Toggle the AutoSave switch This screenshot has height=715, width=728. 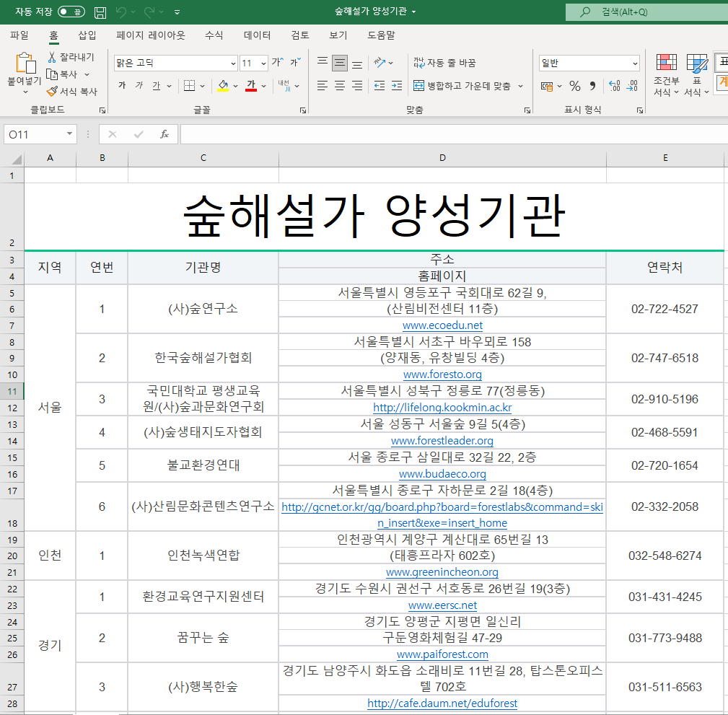click(71, 12)
